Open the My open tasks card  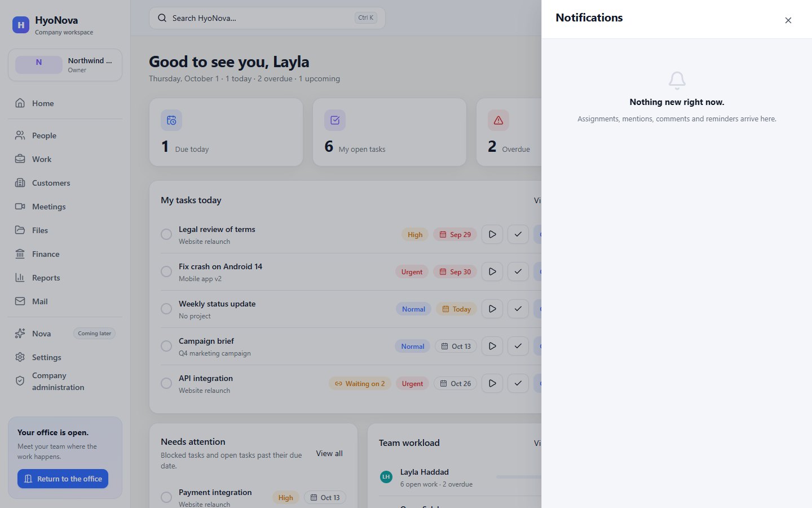(x=390, y=132)
